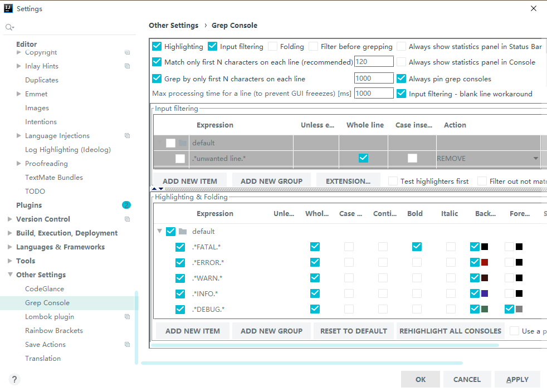Open the CodeGlance settings page
The image size is (547, 392).
[45, 289]
